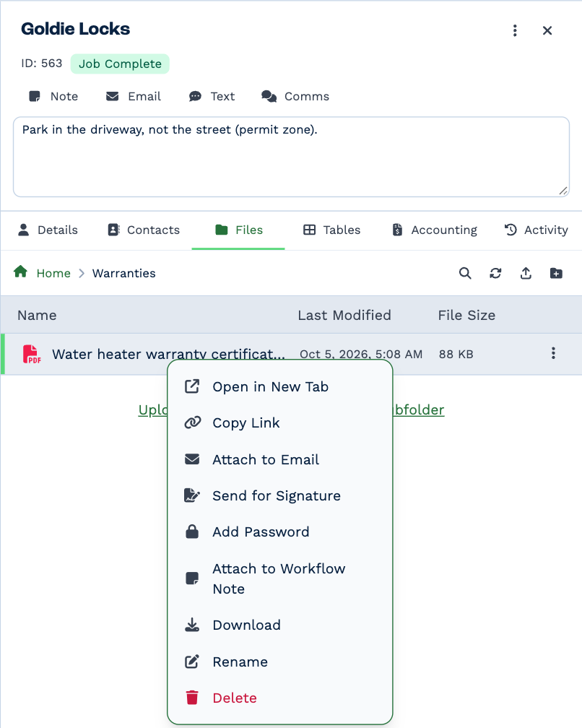Open the warranty file's three-dot menu
582x728 pixels.
point(553,353)
